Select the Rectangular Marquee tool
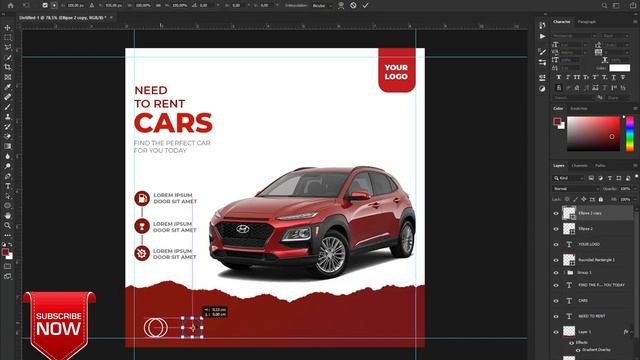 pos(7,38)
